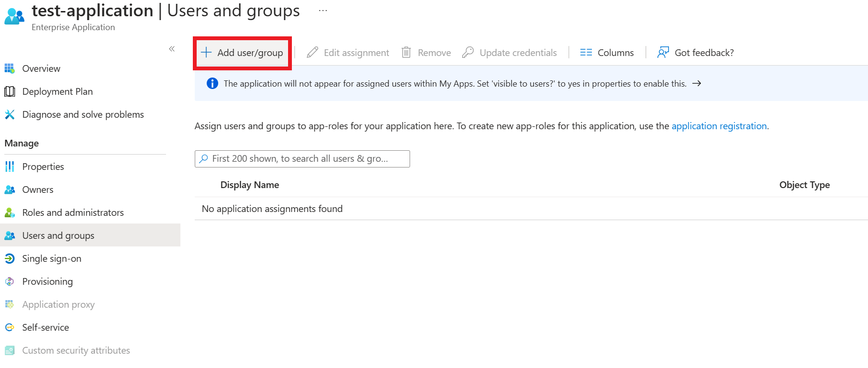
Task: Click the Edit assignment pencil icon
Action: click(x=312, y=52)
